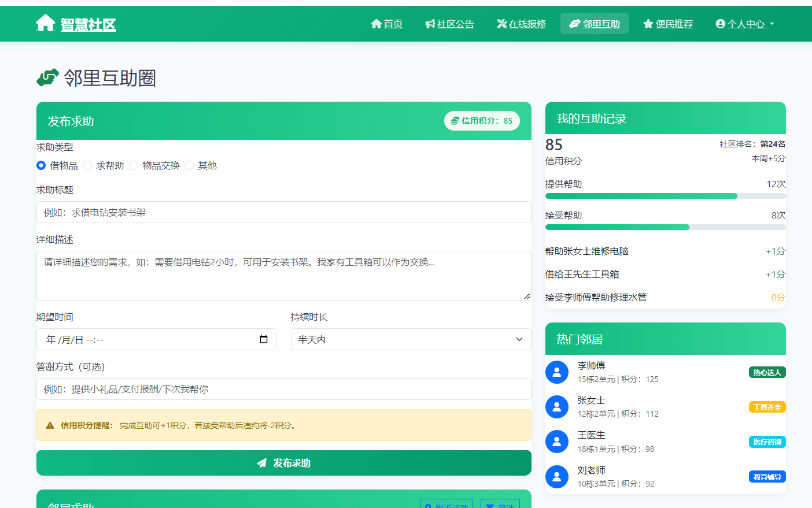Choose the 其他 request type option
Viewport: 812px width, 508px height.
(189, 165)
